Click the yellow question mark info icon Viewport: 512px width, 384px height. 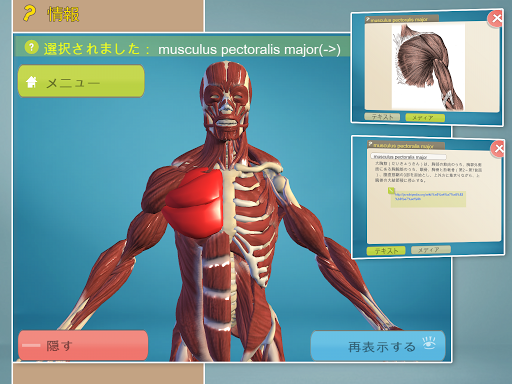pos(29,14)
